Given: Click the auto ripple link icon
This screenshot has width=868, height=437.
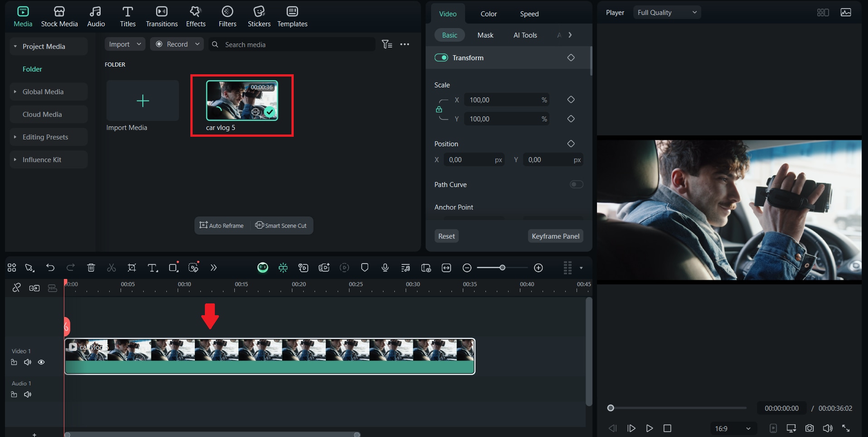Looking at the screenshot, I should 34,288.
